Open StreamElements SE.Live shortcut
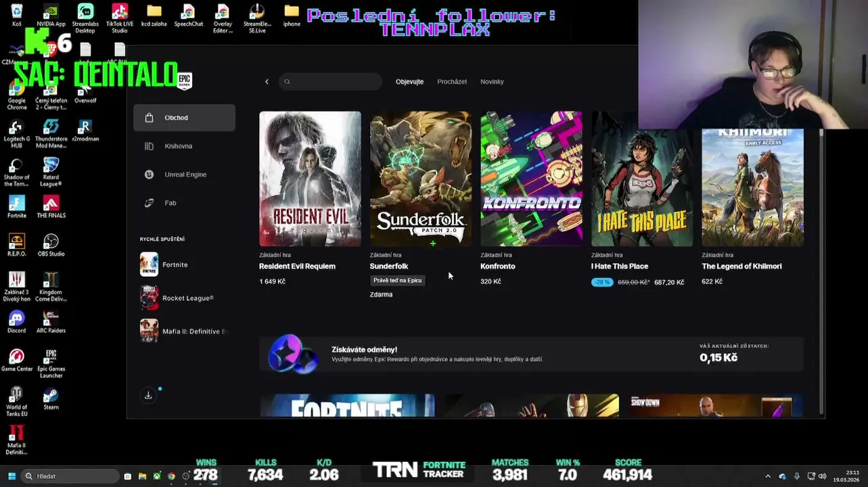 (x=257, y=18)
